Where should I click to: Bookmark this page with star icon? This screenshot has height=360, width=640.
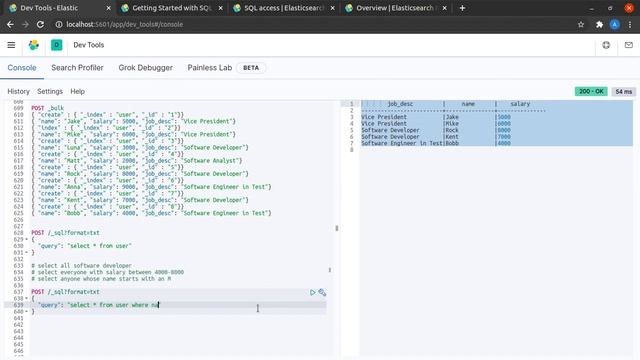point(581,24)
